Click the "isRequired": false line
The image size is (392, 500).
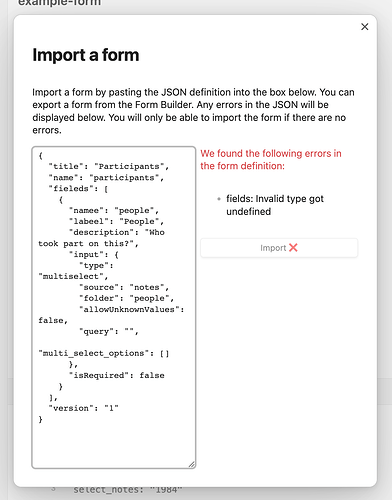[x=116, y=376]
